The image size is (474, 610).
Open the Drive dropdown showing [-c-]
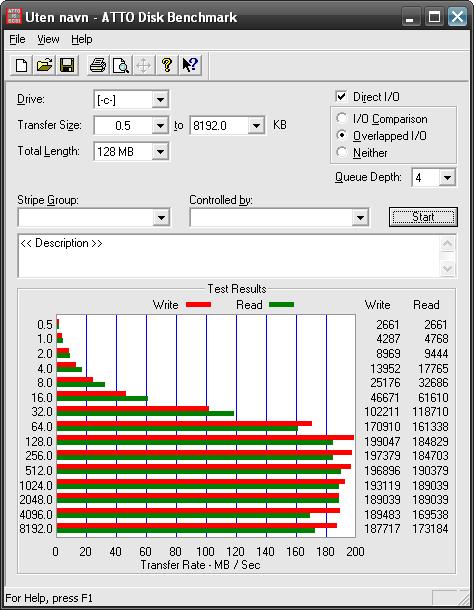pyautogui.click(x=160, y=100)
